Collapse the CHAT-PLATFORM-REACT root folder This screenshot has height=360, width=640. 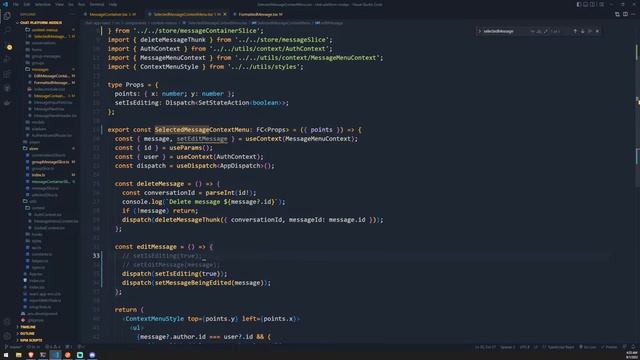[41, 23]
